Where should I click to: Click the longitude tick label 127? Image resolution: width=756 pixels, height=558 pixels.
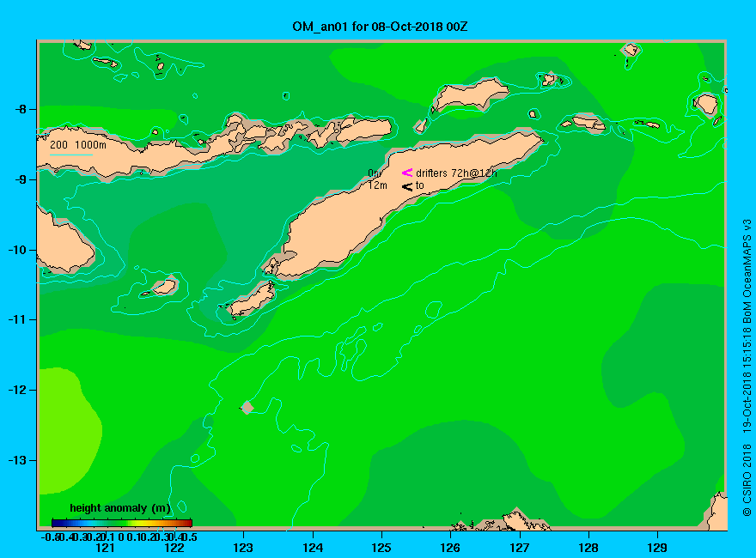click(x=519, y=548)
